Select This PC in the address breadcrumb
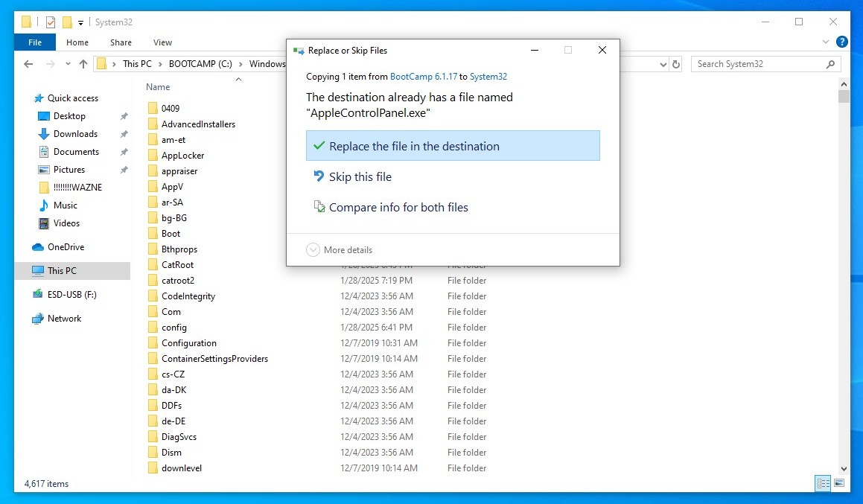This screenshot has width=863, height=504. click(137, 64)
